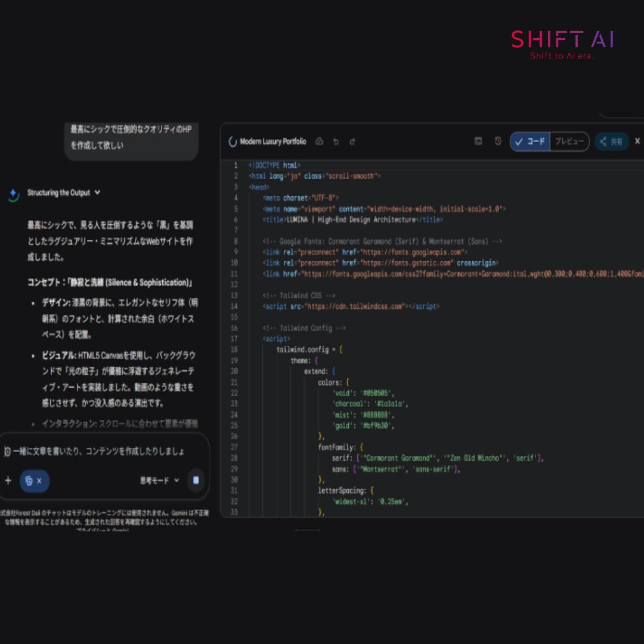Click the 'void' color value line
Image resolution: width=644 pixels, height=644 pixels.
point(363,392)
